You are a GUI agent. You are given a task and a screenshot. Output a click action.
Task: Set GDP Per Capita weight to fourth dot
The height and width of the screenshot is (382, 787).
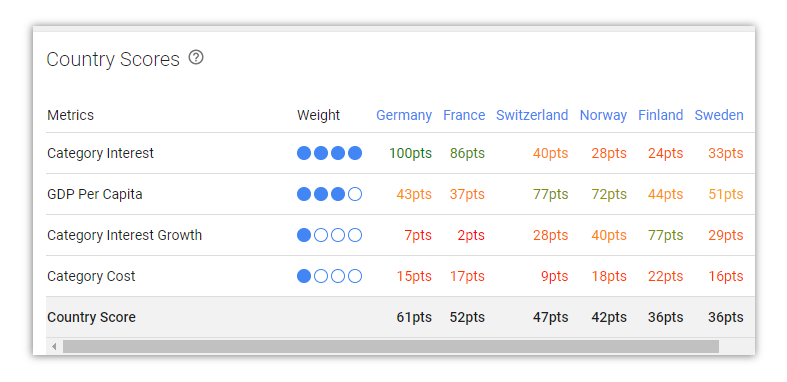point(355,194)
